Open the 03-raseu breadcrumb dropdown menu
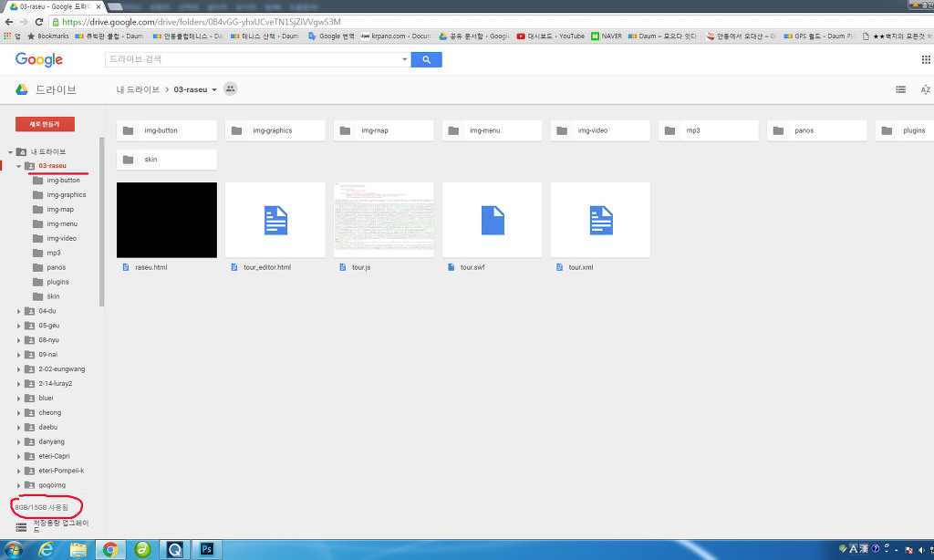Screen dimensions: 934x560 point(214,90)
